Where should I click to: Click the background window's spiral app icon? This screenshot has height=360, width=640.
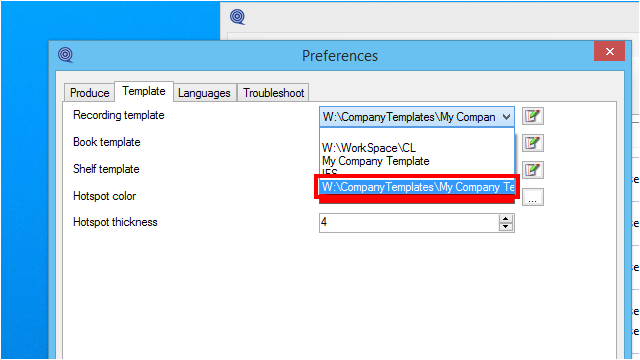point(237,17)
